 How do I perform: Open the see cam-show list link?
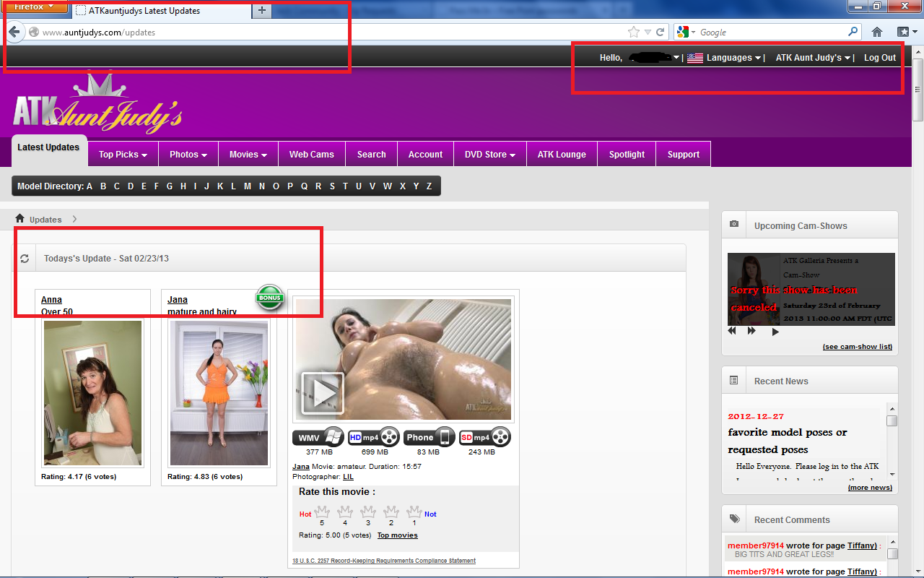(x=857, y=347)
